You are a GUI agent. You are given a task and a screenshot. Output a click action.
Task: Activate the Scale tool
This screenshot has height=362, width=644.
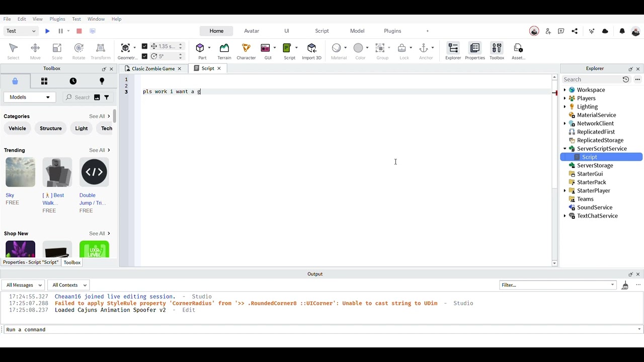click(57, 51)
